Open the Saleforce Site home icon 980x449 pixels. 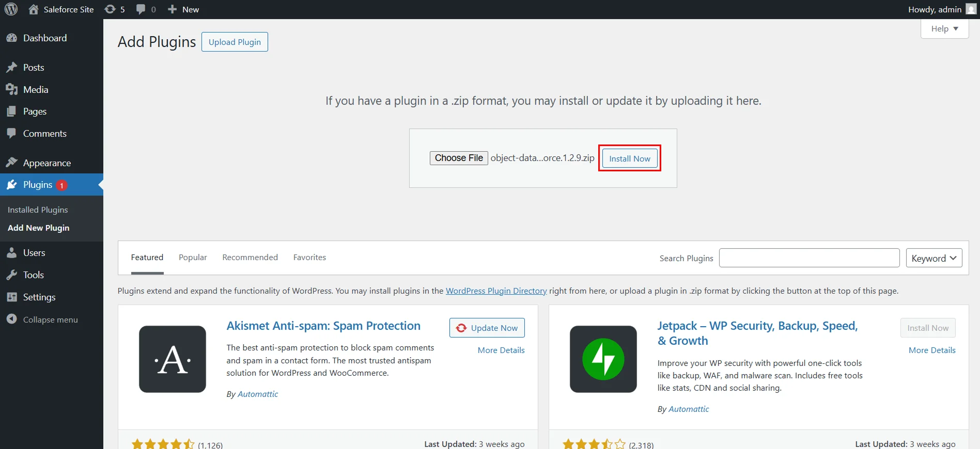(x=34, y=9)
